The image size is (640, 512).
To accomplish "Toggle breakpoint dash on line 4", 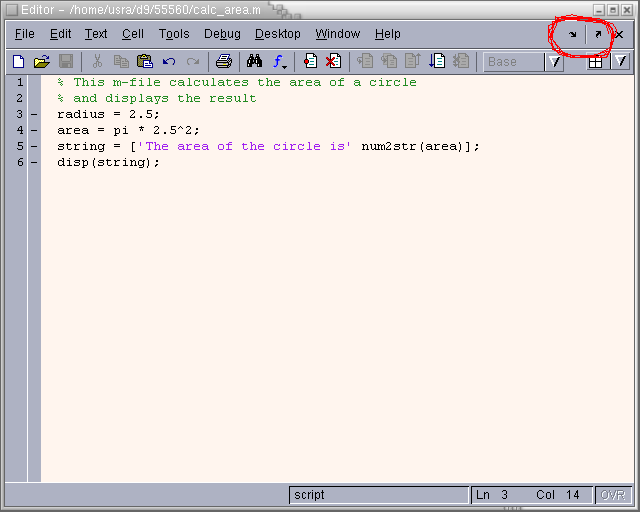I will tap(34, 131).
